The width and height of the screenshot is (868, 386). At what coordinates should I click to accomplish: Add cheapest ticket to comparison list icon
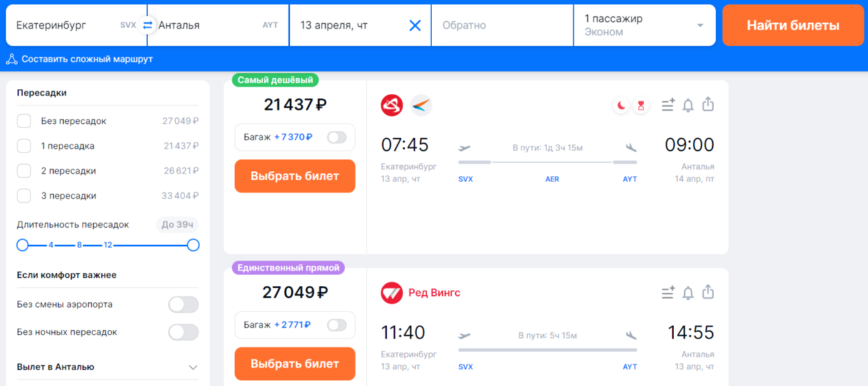pos(668,105)
